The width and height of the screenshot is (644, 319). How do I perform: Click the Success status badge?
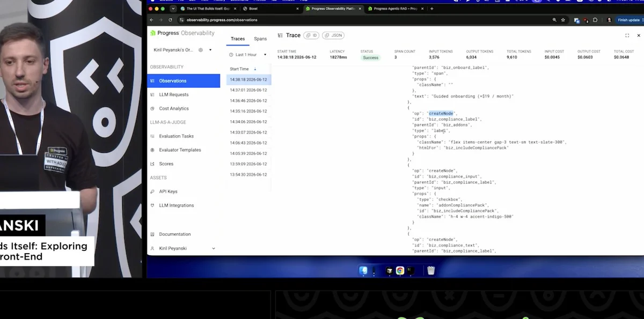click(370, 57)
